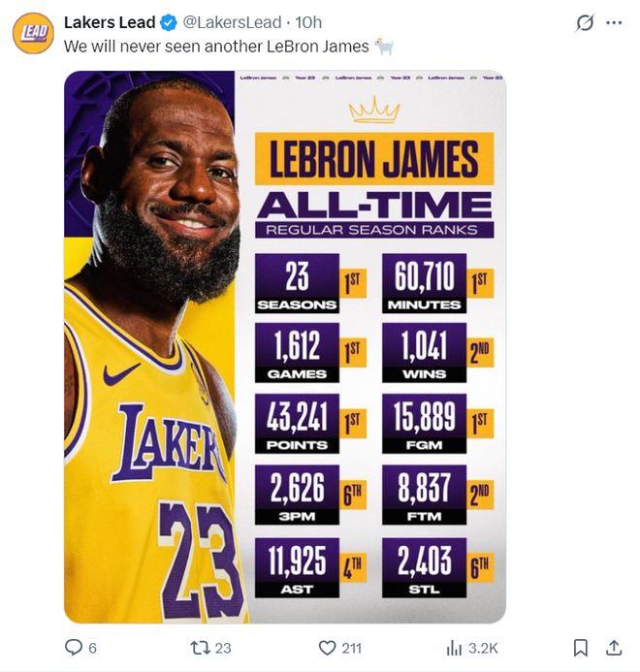Click the 10h timestamp

pos(309,22)
